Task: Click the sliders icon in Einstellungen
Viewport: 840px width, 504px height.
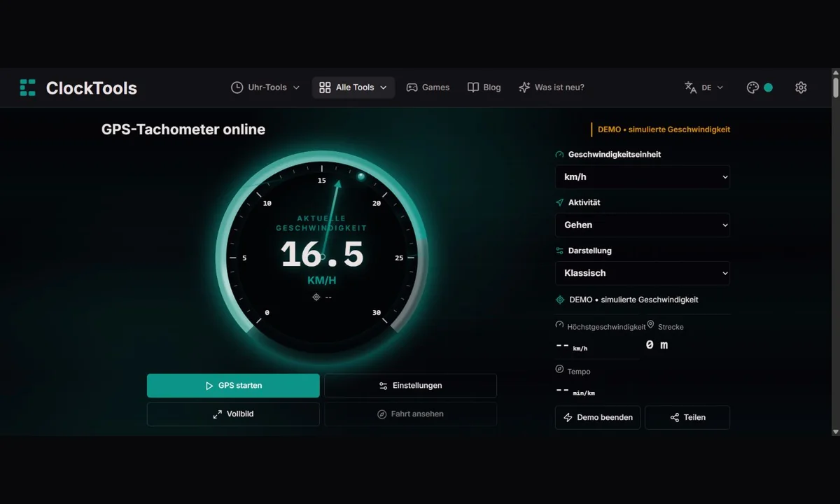Action: pos(383,386)
